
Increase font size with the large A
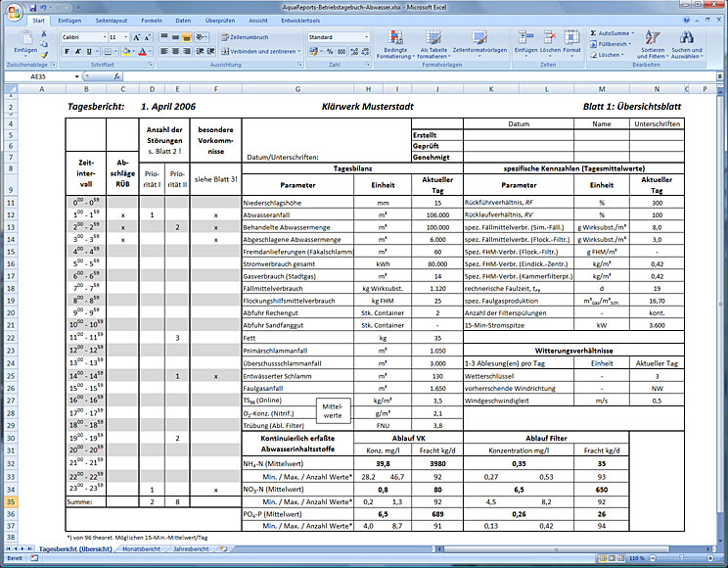(x=137, y=37)
